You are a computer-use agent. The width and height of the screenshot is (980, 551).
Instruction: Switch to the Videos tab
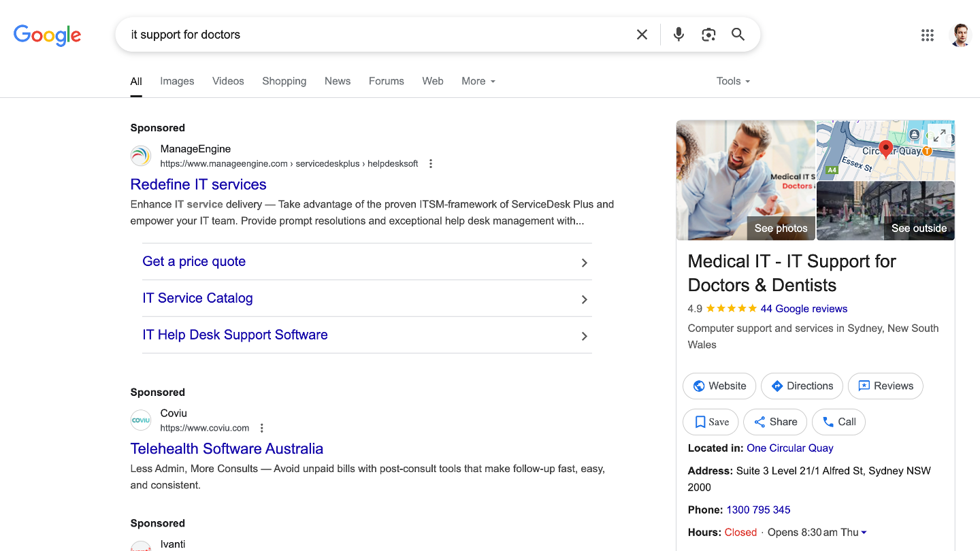tap(228, 81)
